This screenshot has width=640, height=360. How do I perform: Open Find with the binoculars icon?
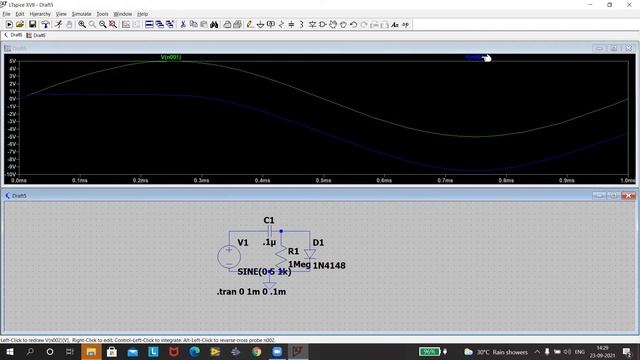pyautogui.click(x=214, y=24)
